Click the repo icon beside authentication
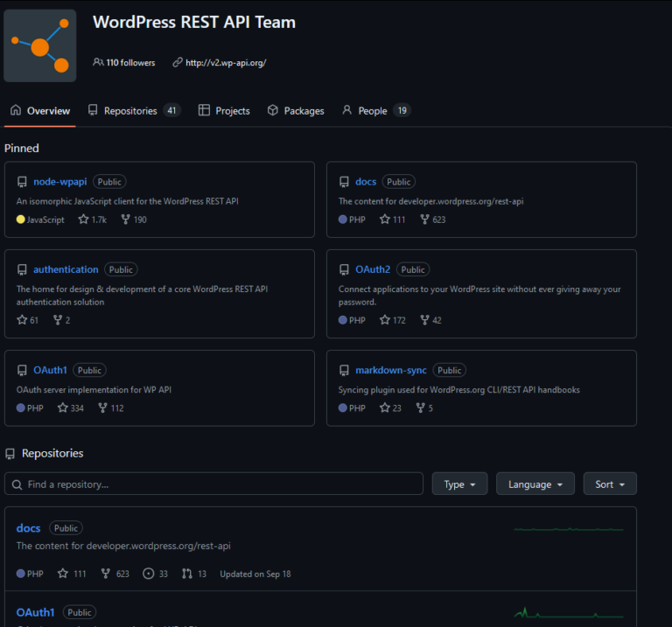The width and height of the screenshot is (672, 627). (x=22, y=270)
